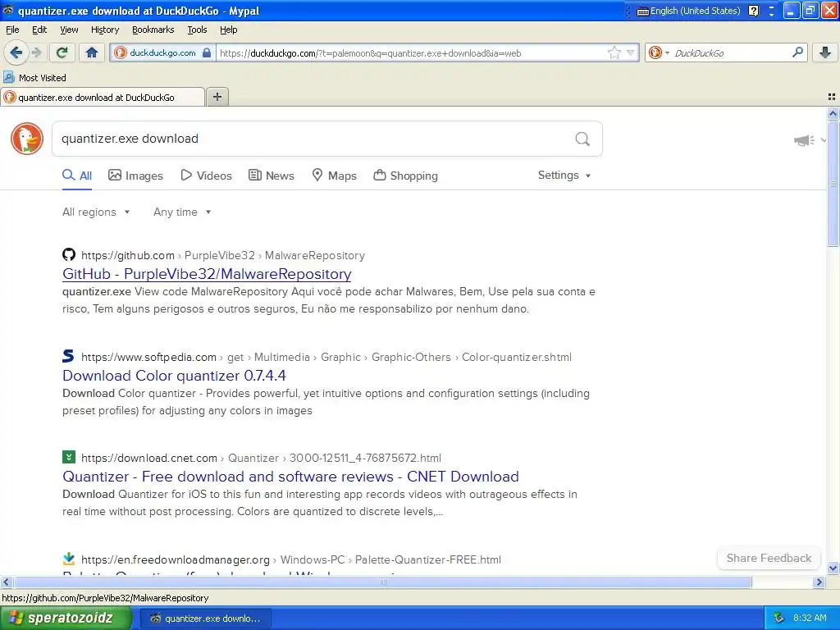Click the vertical scrollbar down arrow
This screenshot has width=840, height=630.
[833, 568]
